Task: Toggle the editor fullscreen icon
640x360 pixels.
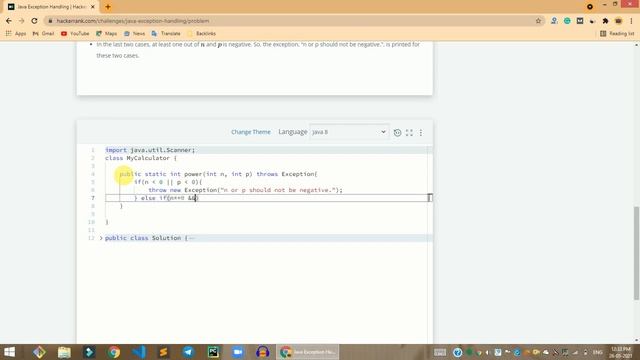Action: 409,132
